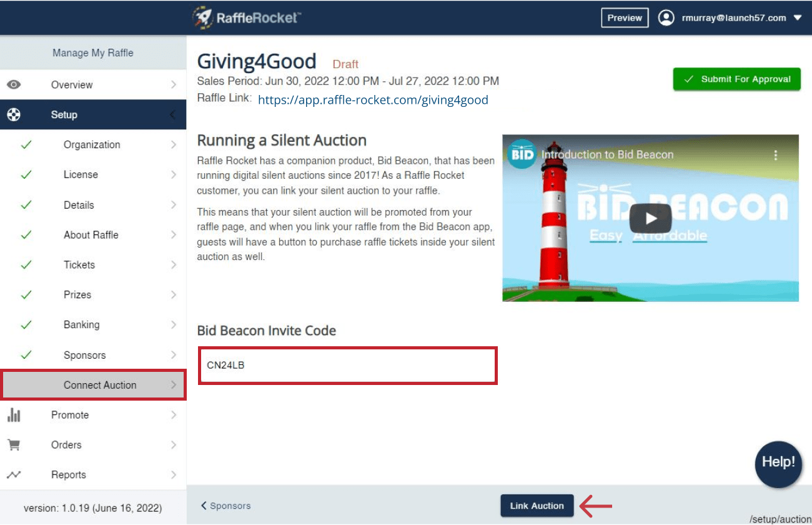Expand the Organization chevron
The width and height of the screenshot is (812, 525).
[174, 145]
